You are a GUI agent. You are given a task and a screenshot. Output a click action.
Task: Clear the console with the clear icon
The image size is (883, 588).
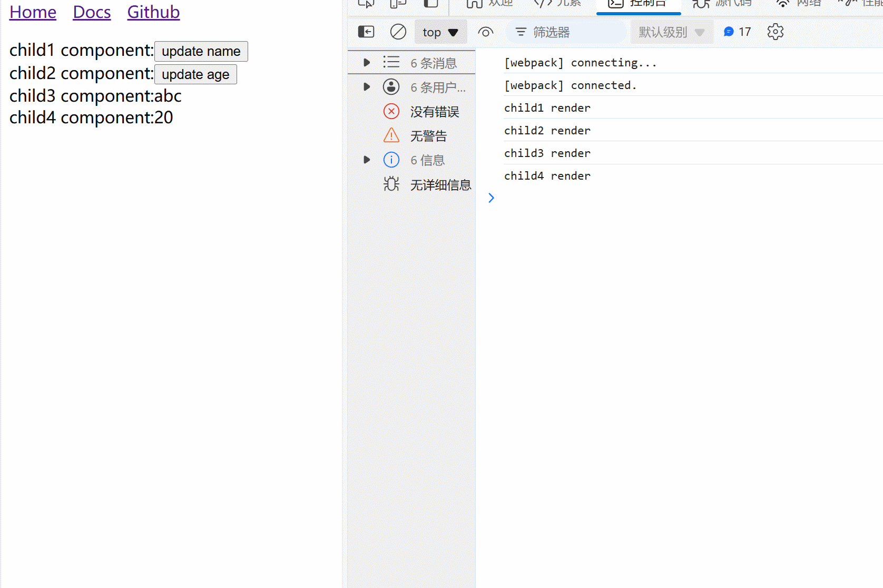[398, 32]
